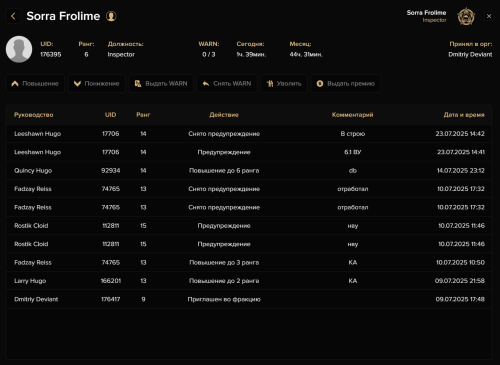The width and height of the screenshot is (500, 365).
Task: Click the Руководство column header
Action: (34, 115)
